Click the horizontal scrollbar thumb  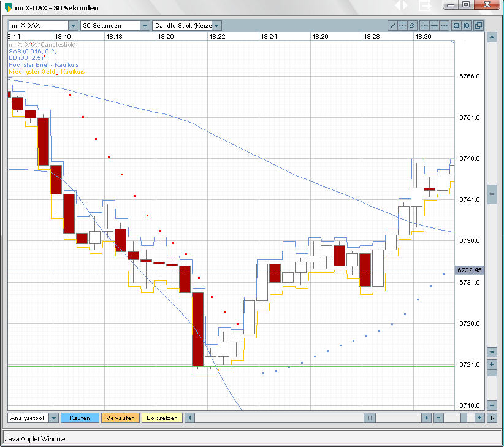point(370,418)
